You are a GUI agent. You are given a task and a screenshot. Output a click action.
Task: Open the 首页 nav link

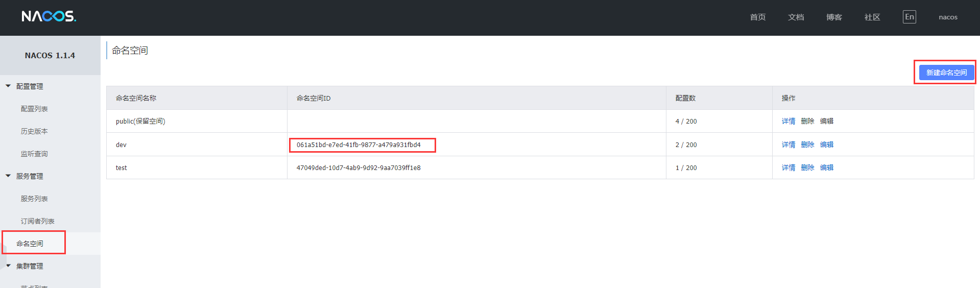click(x=757, y=17)
